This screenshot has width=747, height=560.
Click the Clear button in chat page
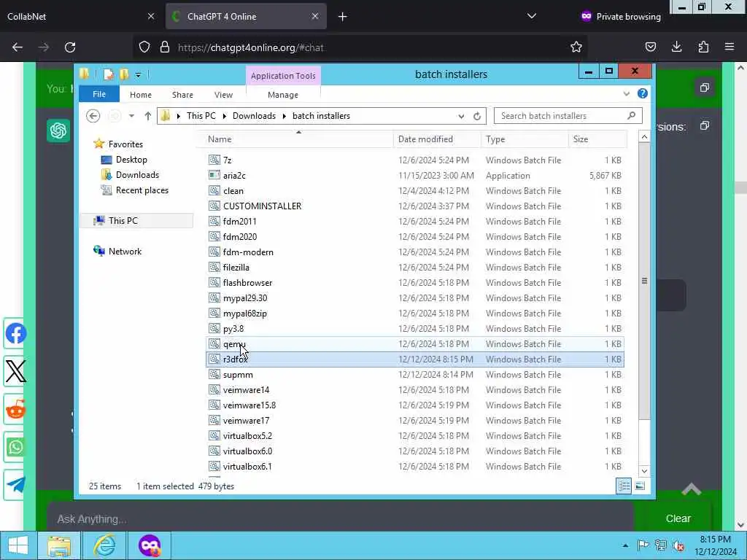678,518
